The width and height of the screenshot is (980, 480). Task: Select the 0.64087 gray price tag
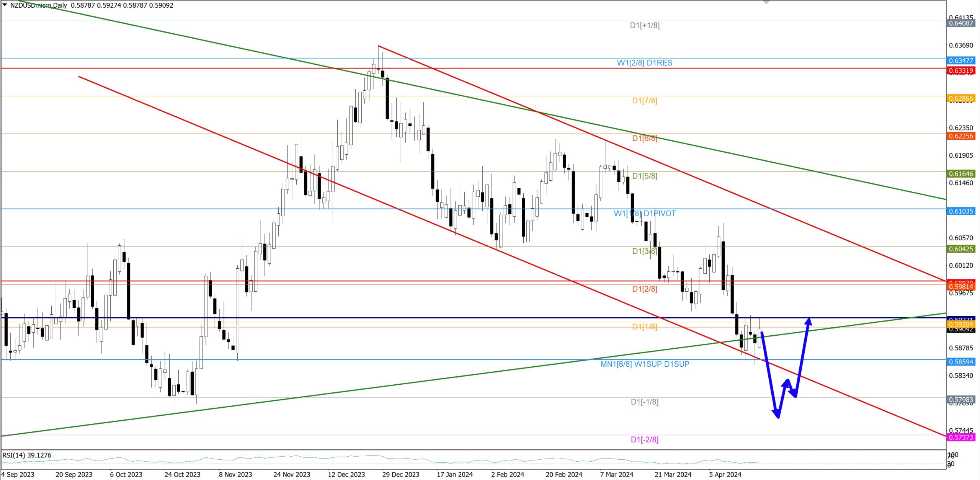click(960, 23)
